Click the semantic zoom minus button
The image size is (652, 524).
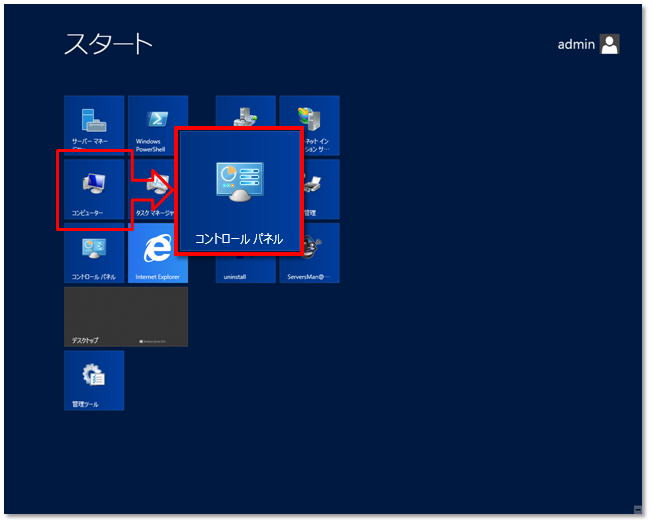[637, 510]
